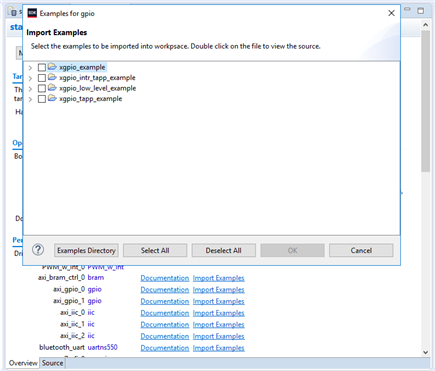Click uartns550 driver name for bluetooth_uart
This screenshot has width=435, height=371.
pos(103,347)
